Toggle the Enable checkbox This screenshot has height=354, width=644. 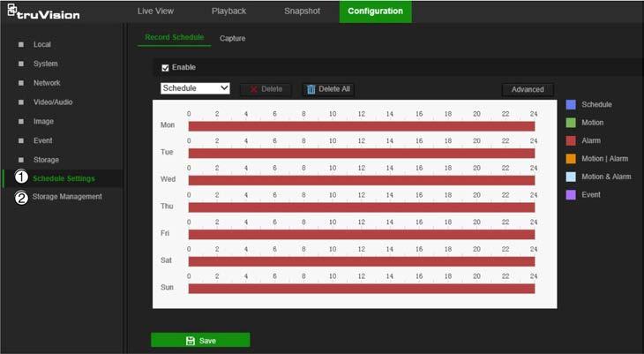tap(165, 68)
